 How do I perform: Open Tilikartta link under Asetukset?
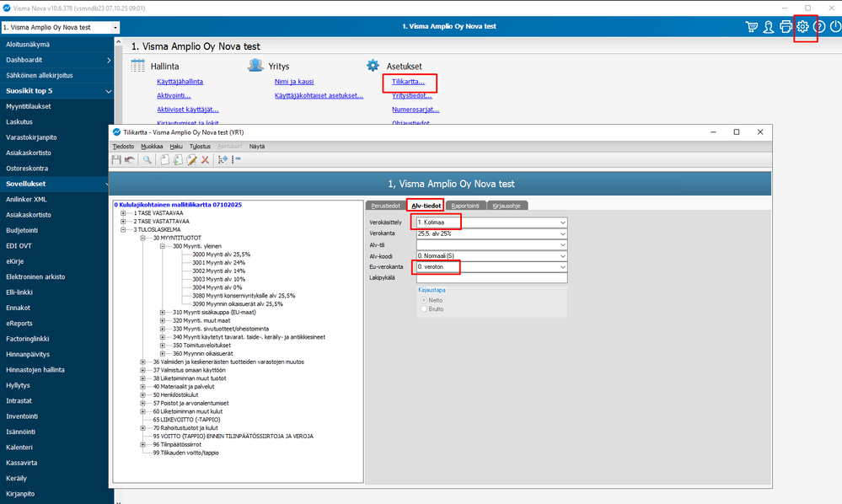click(408, 82)
